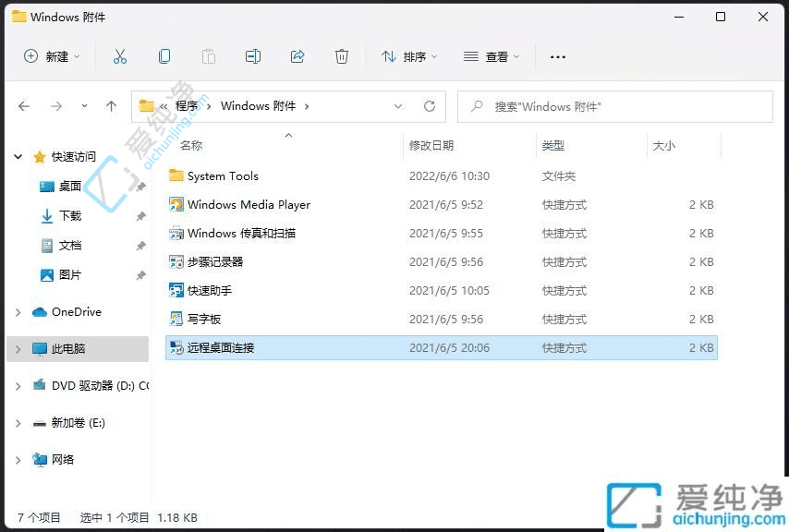
Task: Go forward with the right arrow
Action: pos(56,106)
